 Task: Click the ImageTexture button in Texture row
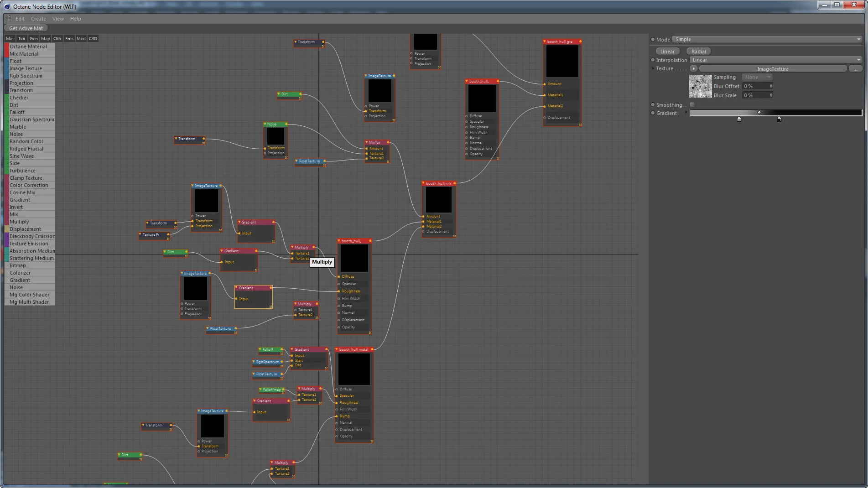(773, 69)
